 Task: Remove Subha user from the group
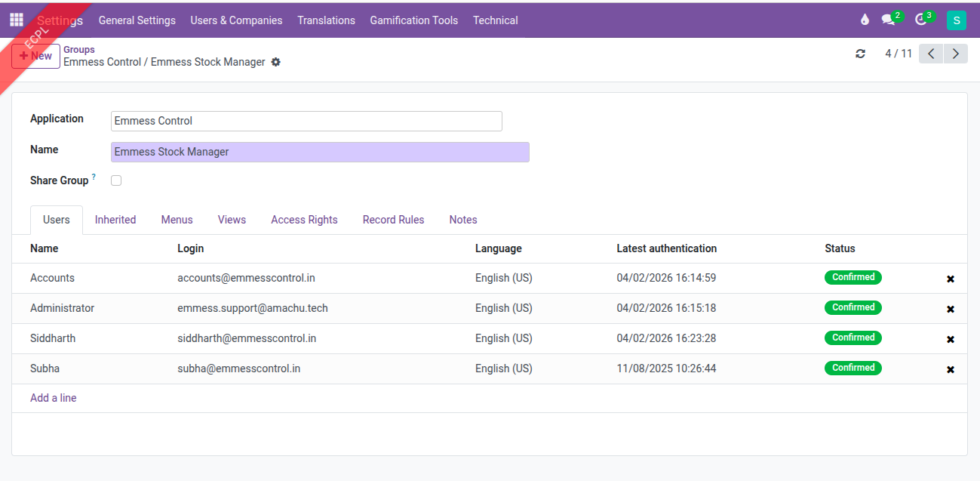tap(951, 369)
